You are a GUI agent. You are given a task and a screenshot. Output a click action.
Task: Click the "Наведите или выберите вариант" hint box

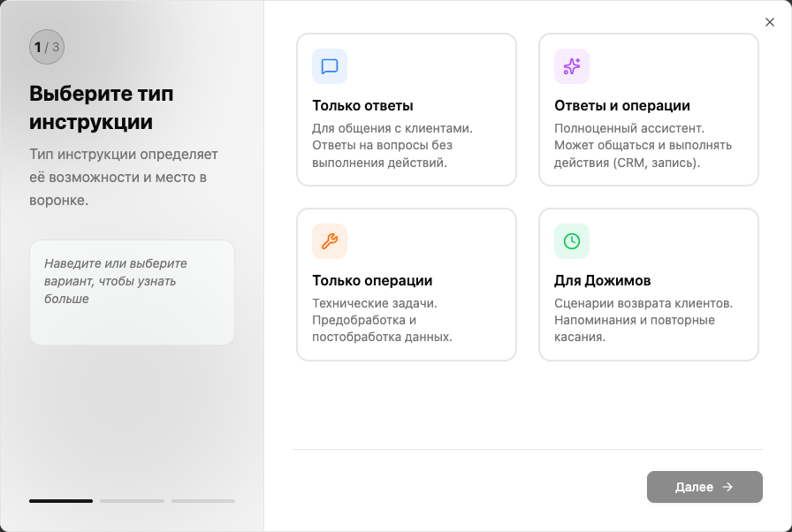tap(132, 292)
